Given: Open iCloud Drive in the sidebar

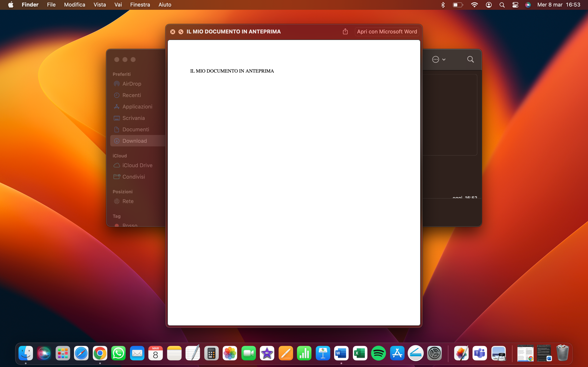Looking at the screenshot, I should [x=137, y=165].
